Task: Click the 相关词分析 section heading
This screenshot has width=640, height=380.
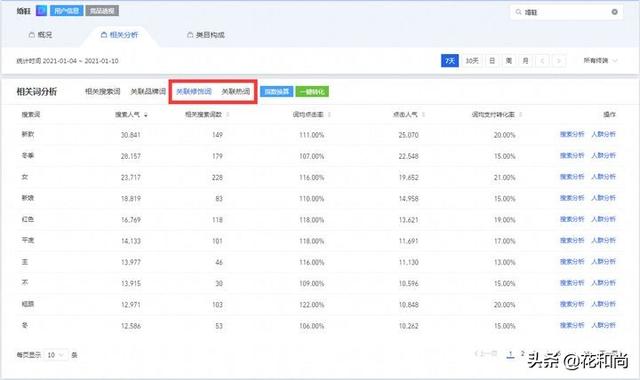Action: (37, 91)
